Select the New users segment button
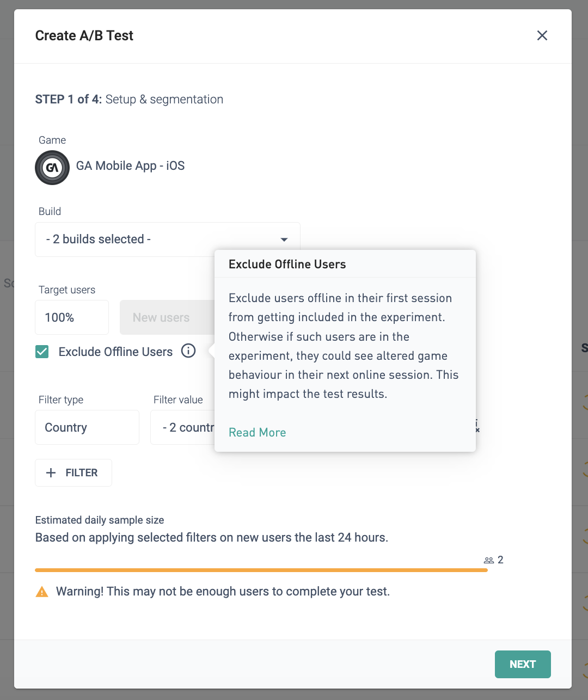588x700 pixels. [167, 317]
